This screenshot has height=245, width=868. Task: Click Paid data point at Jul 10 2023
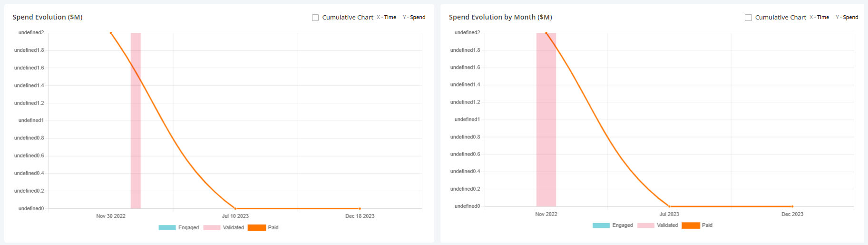[235, 208]
